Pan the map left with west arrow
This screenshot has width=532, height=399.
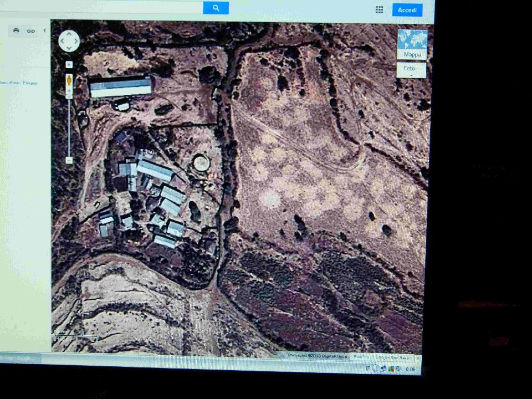62,41
